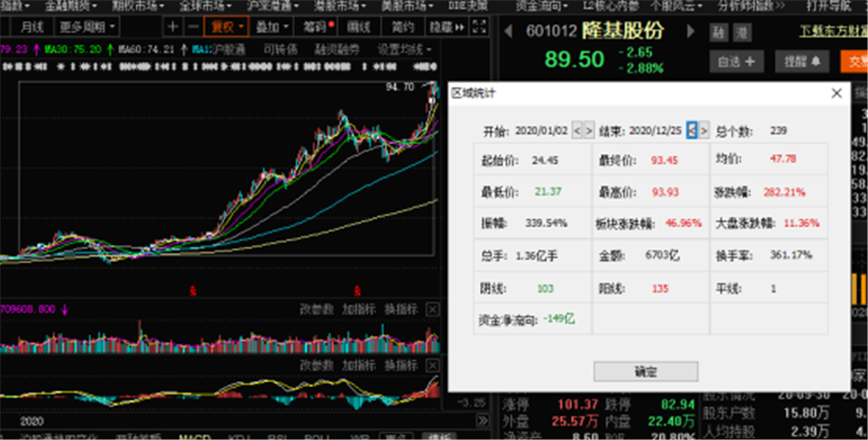
Task: Click the zoom-out minus icon in chart toolbar
Action: (194, 27)
